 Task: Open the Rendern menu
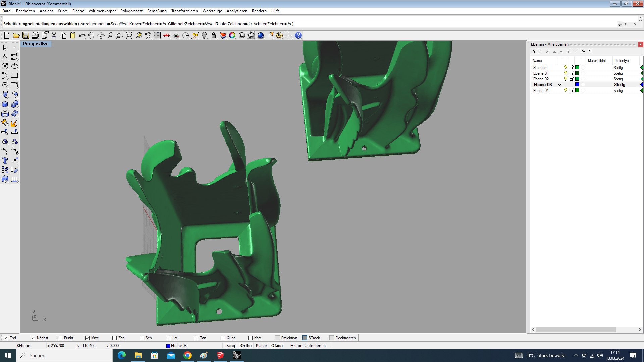[259, 11]
